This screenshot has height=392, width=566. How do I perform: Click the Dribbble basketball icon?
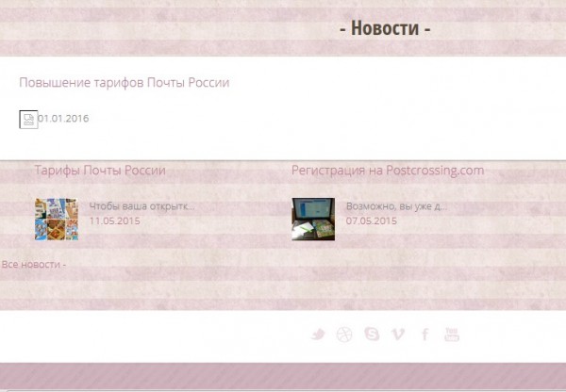pos(344,335)
